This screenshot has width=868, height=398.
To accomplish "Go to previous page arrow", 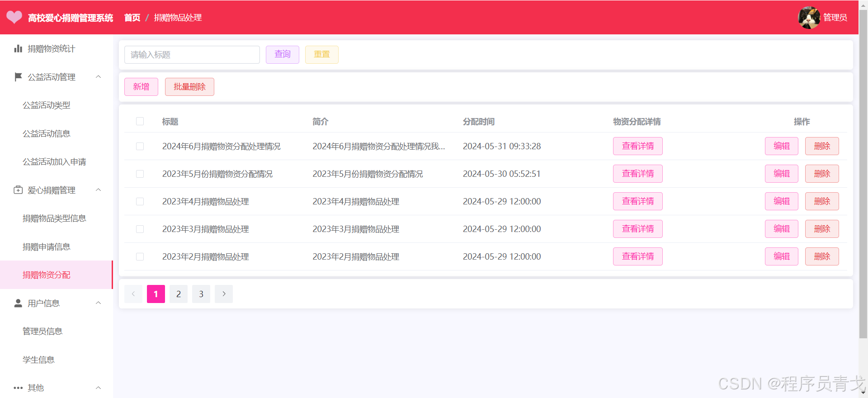I will [133, 294].
